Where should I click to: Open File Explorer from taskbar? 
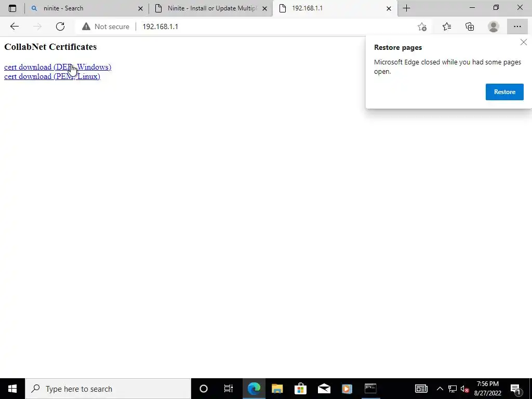[x=277, y=389]
